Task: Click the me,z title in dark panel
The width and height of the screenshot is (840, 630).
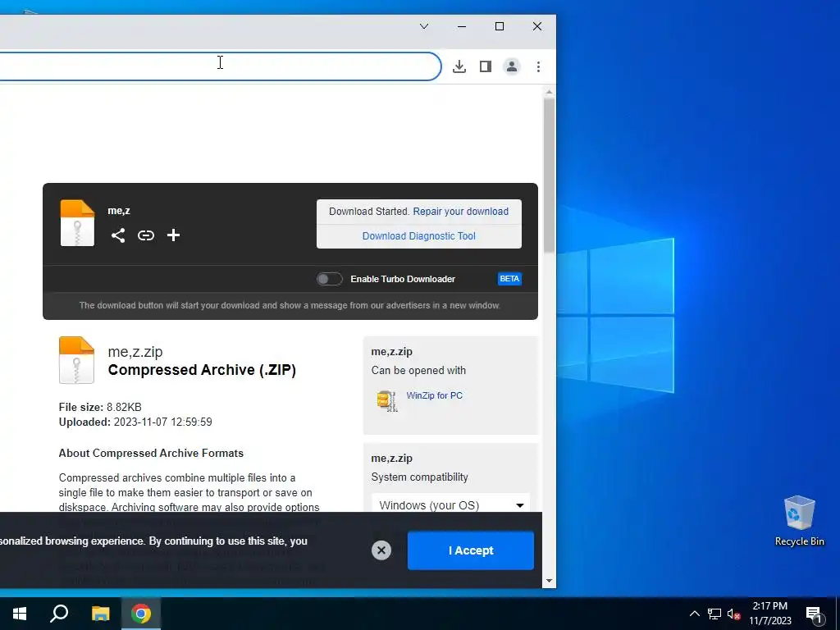Action: pyautogui.click(x=119, y=211)
